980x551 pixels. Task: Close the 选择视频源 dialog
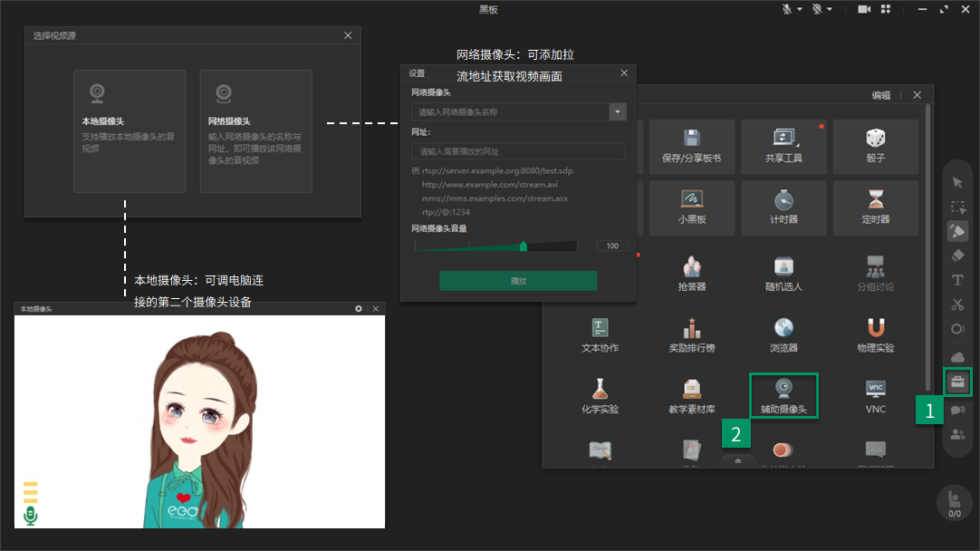(348, 35)
